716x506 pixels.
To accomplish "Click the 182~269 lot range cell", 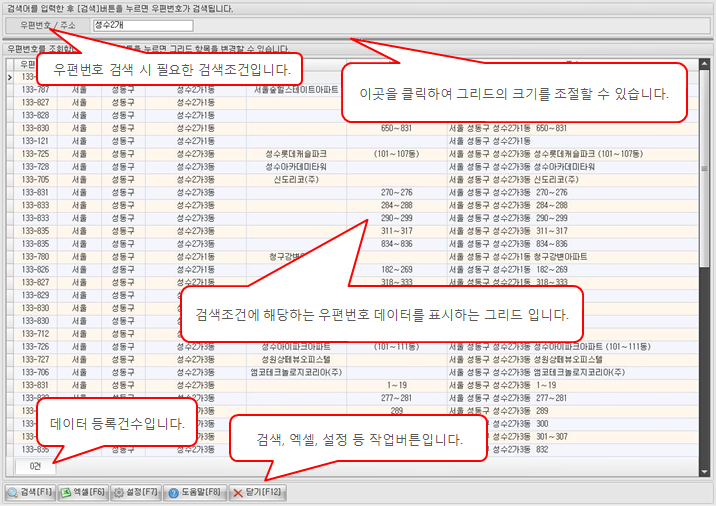I will click(396, 269).
